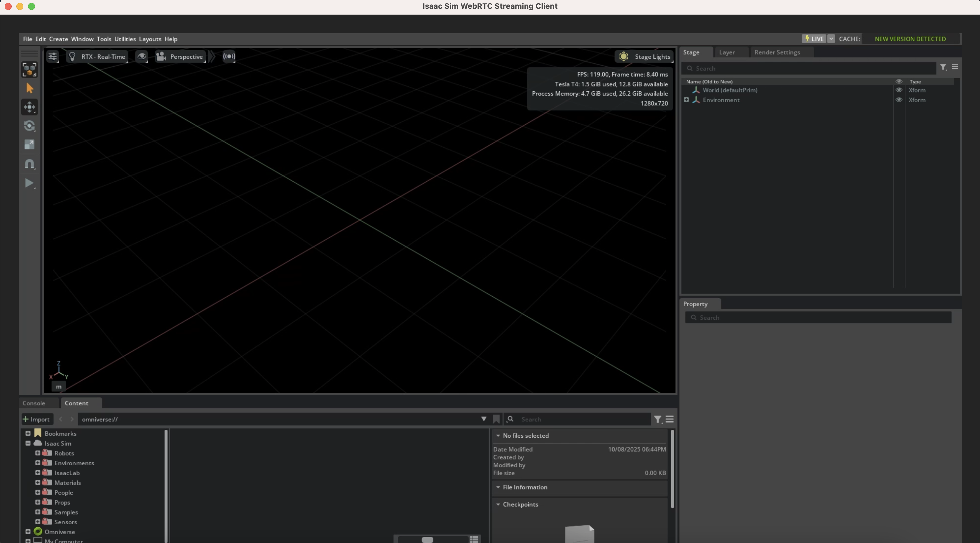
Task: Hide the World prim via eye icon
Action: (899, 90)
